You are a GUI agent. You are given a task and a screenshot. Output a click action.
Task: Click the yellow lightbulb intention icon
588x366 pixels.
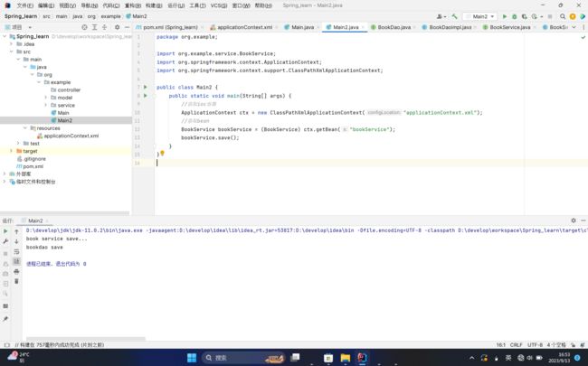point(162,154)
